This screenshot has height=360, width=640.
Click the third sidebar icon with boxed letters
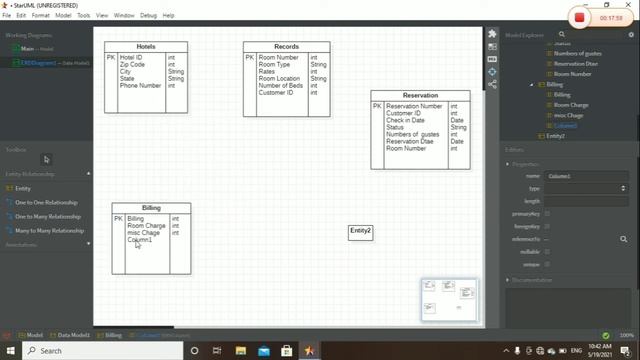(492, 59)
